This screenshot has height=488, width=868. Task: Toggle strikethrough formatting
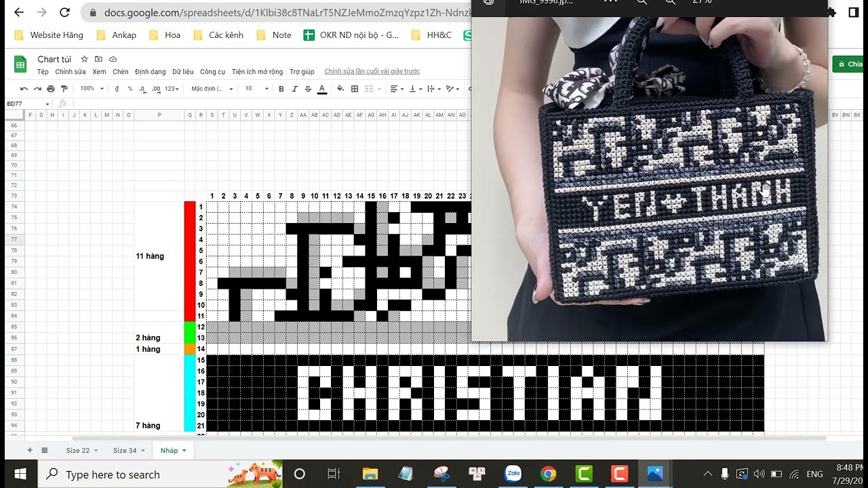[x=308, y=89]
